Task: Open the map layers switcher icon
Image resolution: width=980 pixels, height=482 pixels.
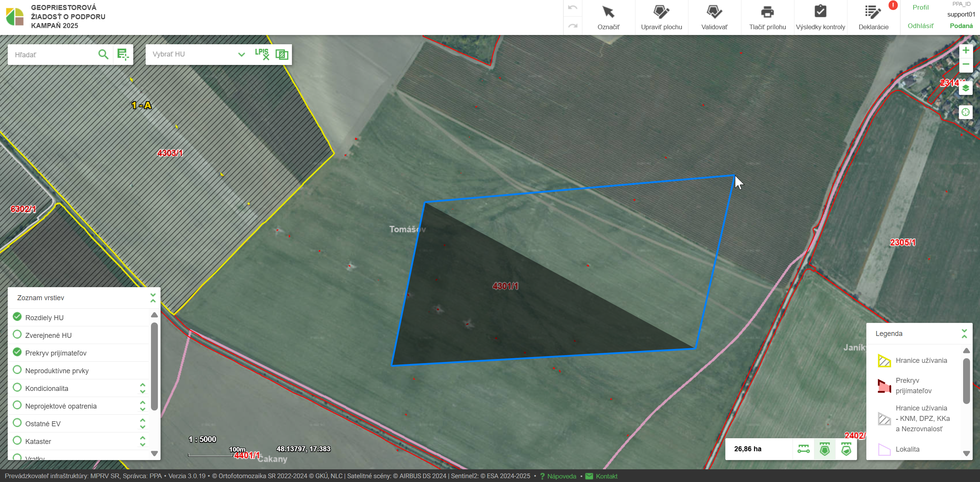Action: point(965,88)
